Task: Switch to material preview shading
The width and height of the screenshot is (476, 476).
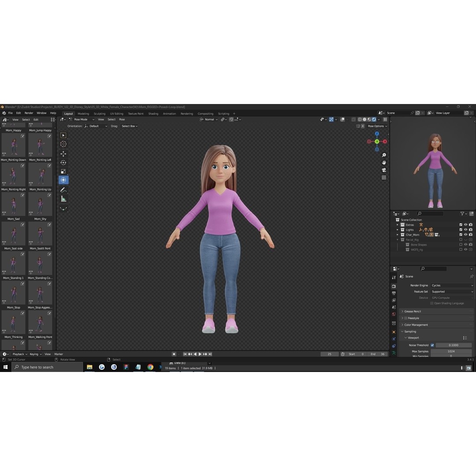Action: coord(369,119)
